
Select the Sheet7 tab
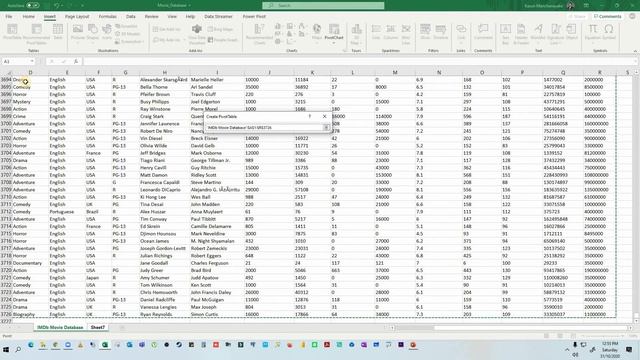(98, 327)
